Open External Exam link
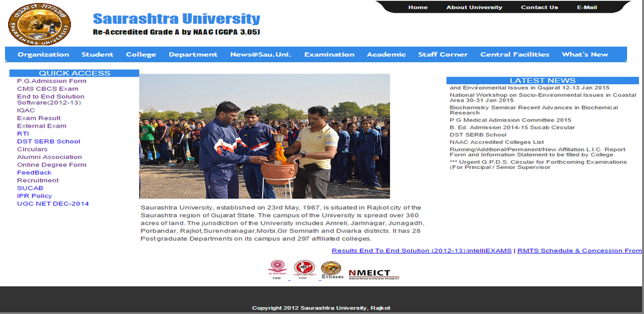The image size is (644, 314). click(42, 126)
